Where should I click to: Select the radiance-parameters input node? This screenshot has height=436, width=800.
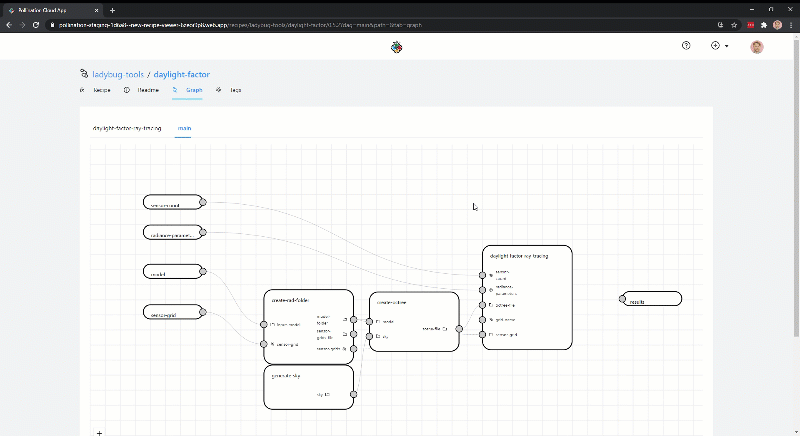(x=172, y=232)
